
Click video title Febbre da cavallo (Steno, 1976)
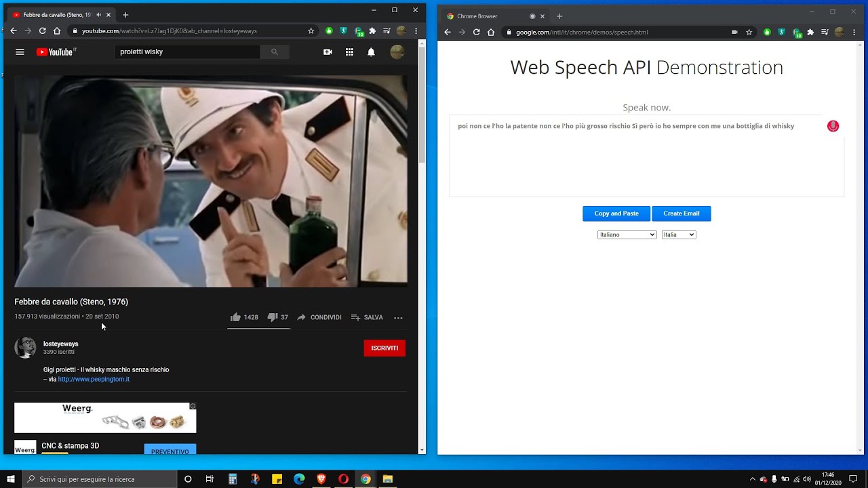click(71, 302)
